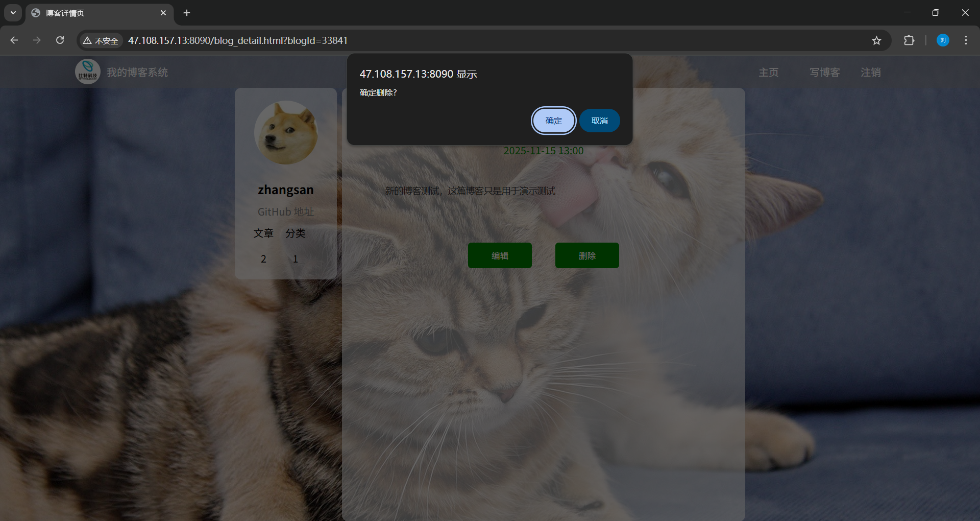980x521 pixels.
Task: Click the article count 2
Action: (x=263, y=259)
